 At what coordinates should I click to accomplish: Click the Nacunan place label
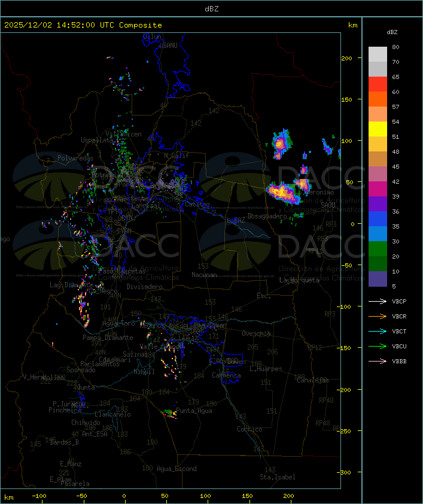pos(204,275)
